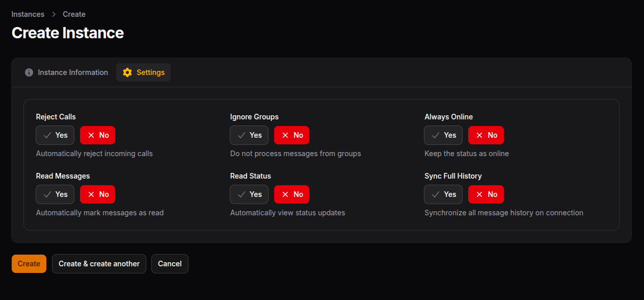Set Read Messages to Yes

[x=55, y=194]
